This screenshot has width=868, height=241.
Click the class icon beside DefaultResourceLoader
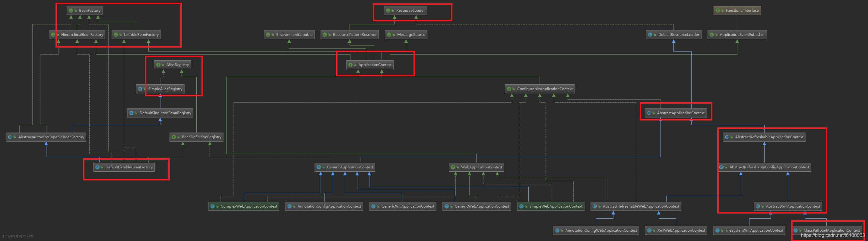click(650, 35)
